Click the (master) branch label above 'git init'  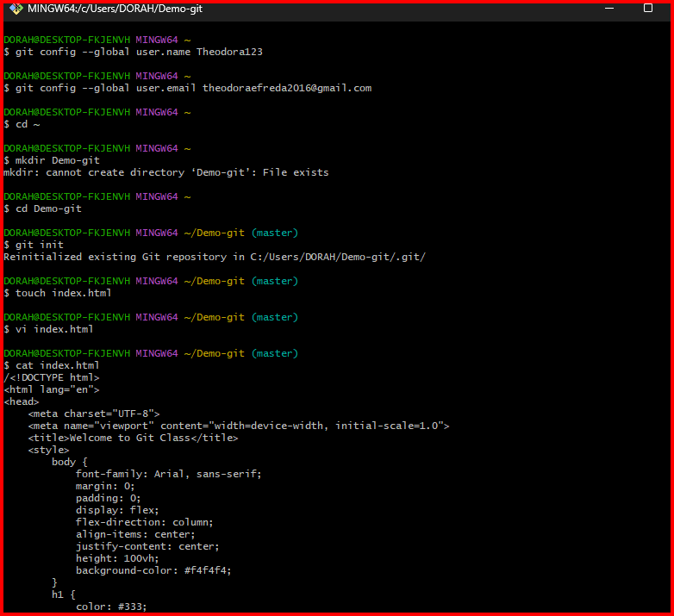[275, 233]
